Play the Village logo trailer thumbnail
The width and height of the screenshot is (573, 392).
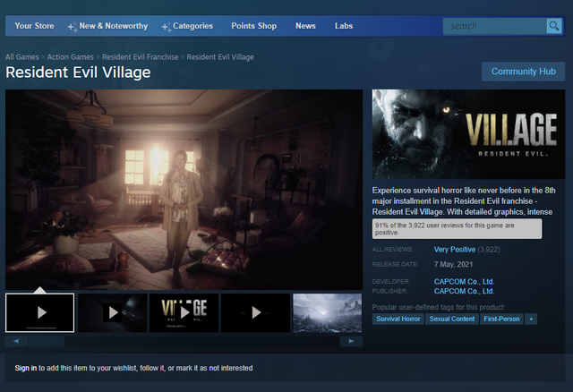[184, 312]
